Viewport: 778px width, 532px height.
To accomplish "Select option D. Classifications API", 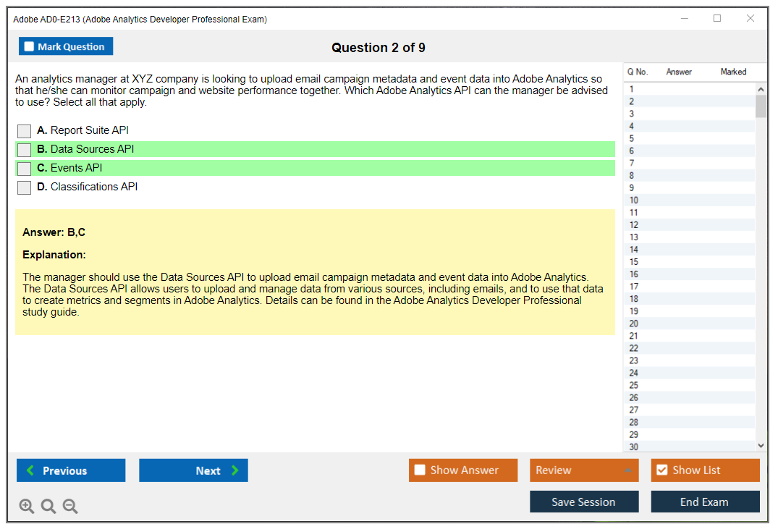I will pos(25,187).
